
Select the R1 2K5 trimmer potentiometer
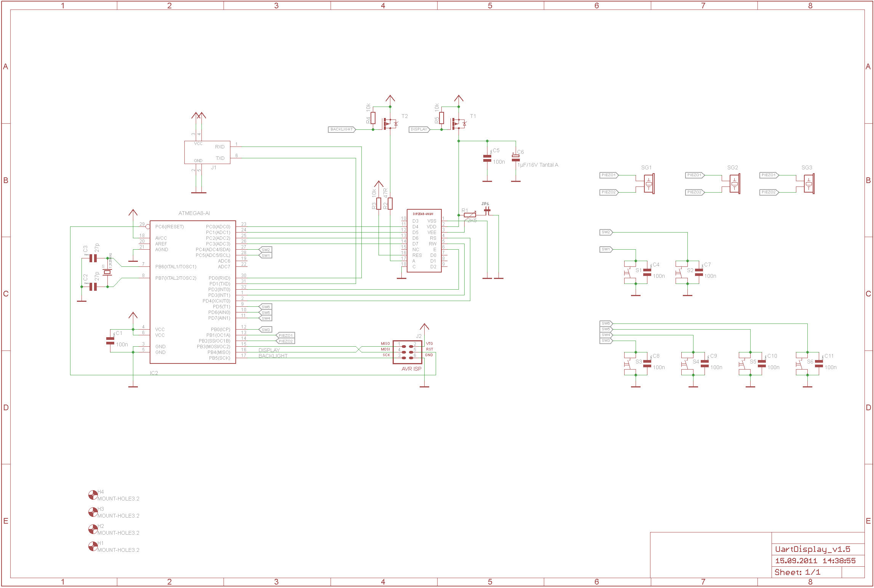coord(470,215)
